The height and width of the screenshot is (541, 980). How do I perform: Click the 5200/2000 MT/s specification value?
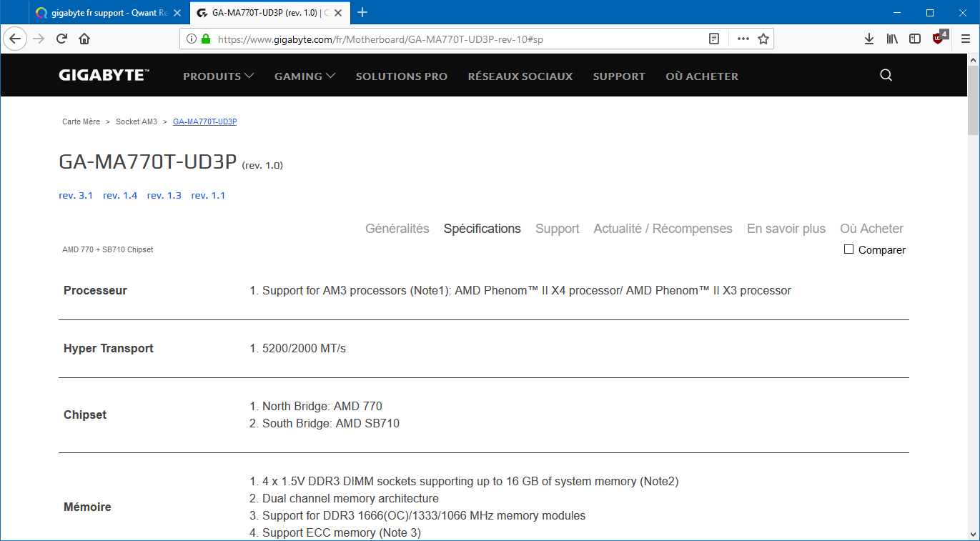click(304, 348)
